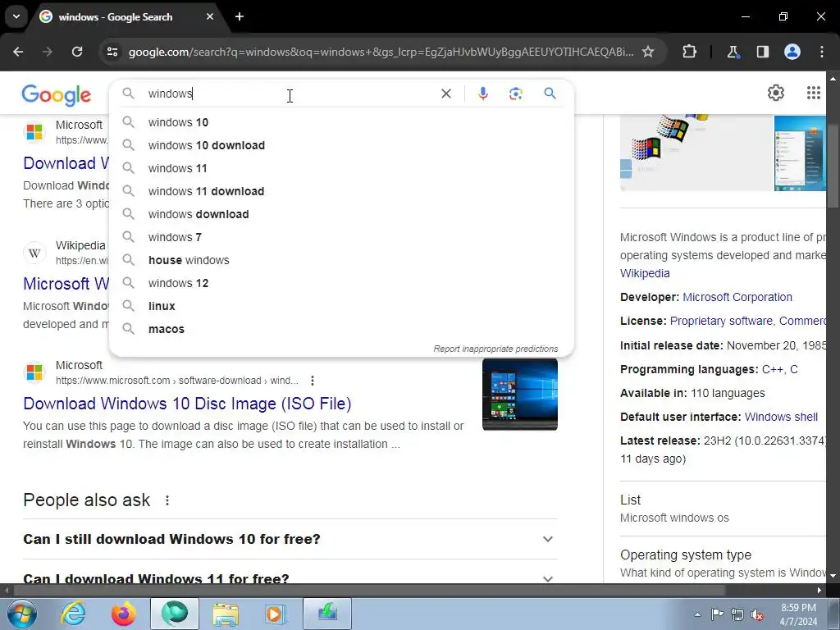Image resolution: width=840 pixels, height=630 pixels.
Task: Open the Google apps grid
Action: point(813,93)
